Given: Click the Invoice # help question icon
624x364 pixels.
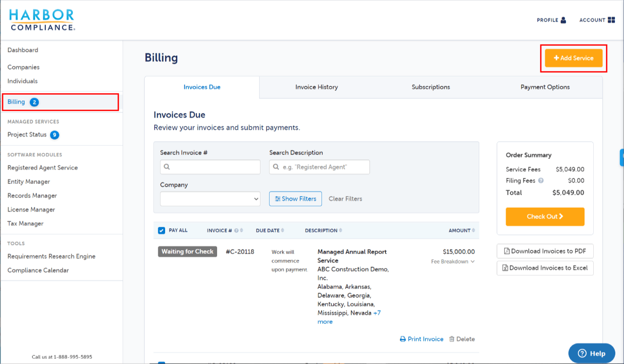Looking at the screenshot, I should (236, 231).
